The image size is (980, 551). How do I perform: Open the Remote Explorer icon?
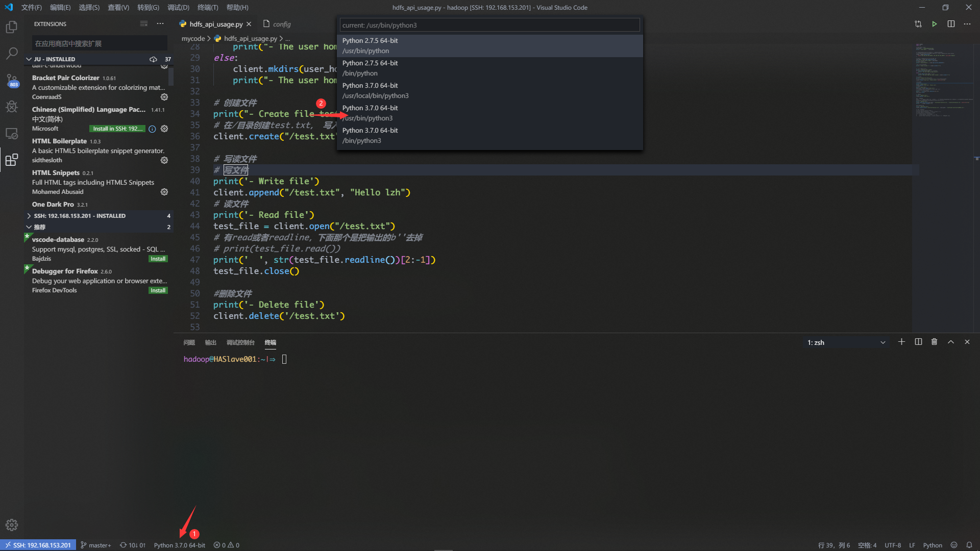(11, 133)
